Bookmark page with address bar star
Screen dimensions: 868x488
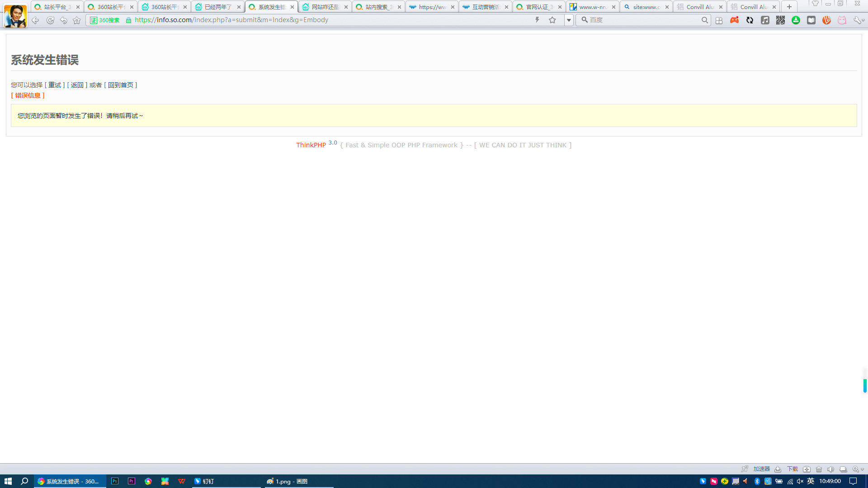click(552, 20)
